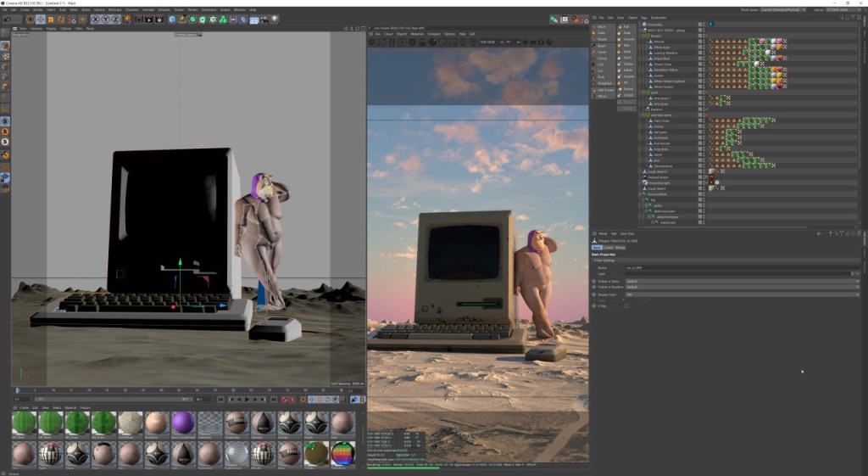The width and height of the screenshot is (868, 476).
Task: Toggle the Z-axis lock icon
Action: (x=115, y=19)
